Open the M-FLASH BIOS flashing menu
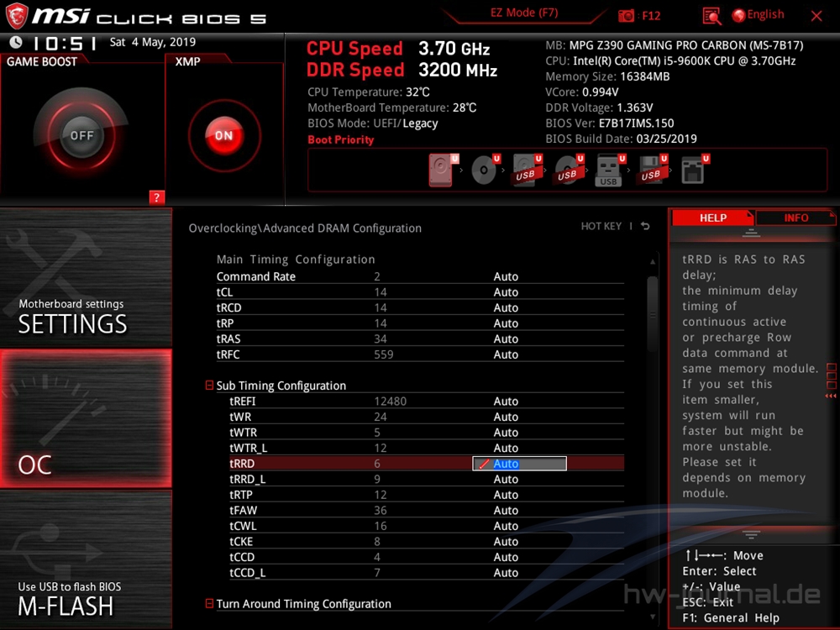This screenshot has width=840, height=630. click(86, 559)
